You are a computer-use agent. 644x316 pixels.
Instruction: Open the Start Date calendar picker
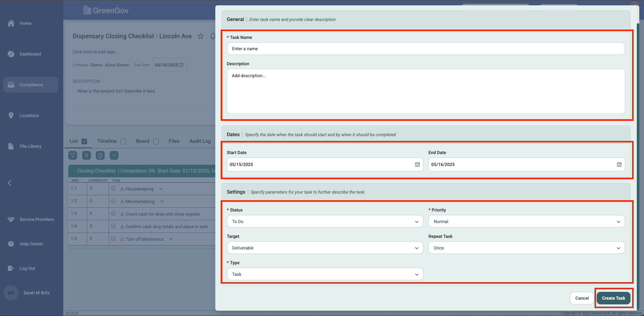click(417, 165)
